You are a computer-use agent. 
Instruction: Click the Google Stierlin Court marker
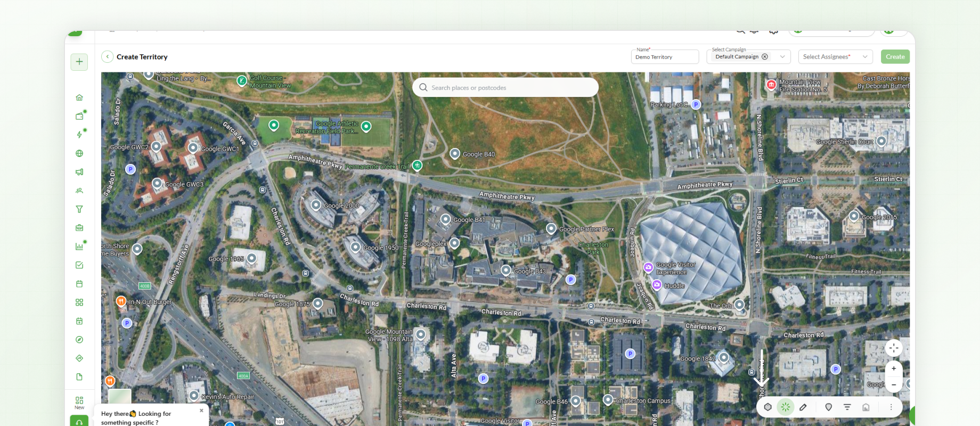click(881, 141)
